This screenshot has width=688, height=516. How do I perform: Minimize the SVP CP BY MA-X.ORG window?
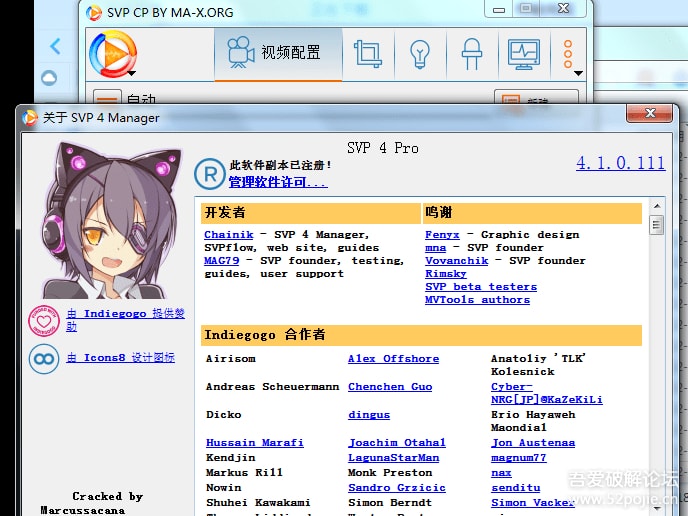point(499,9)
